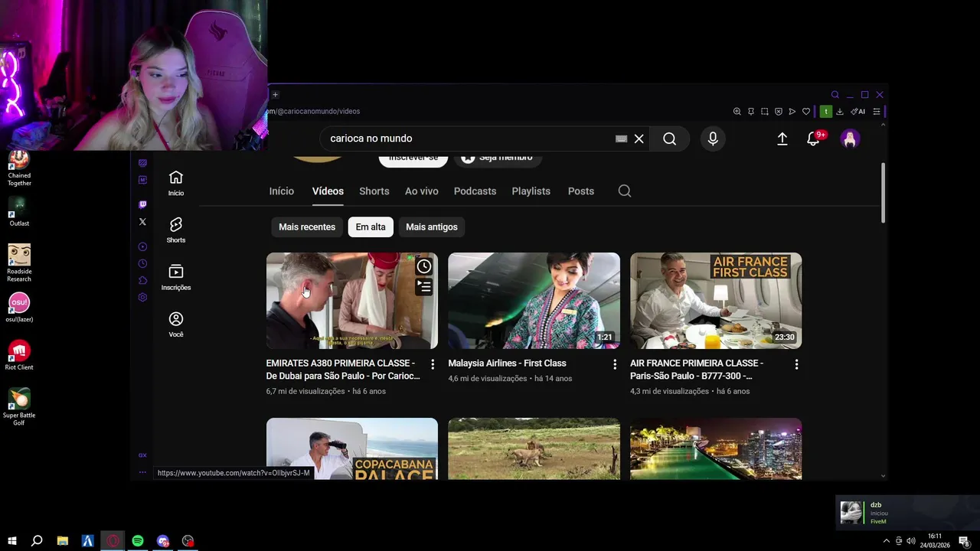Open options menu for Air France video
Viewport: 980px width, 551px height.
tap(796, 364)
